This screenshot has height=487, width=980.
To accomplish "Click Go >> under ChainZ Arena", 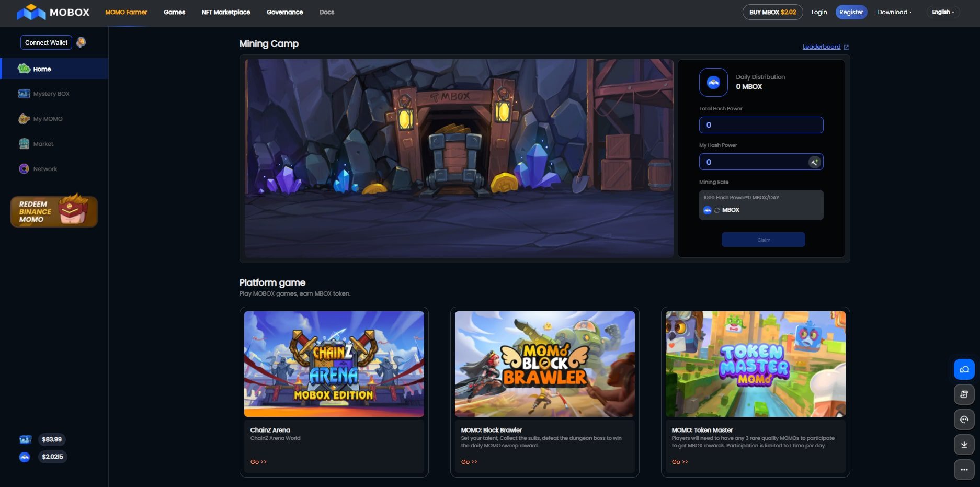I will [258, 462].
